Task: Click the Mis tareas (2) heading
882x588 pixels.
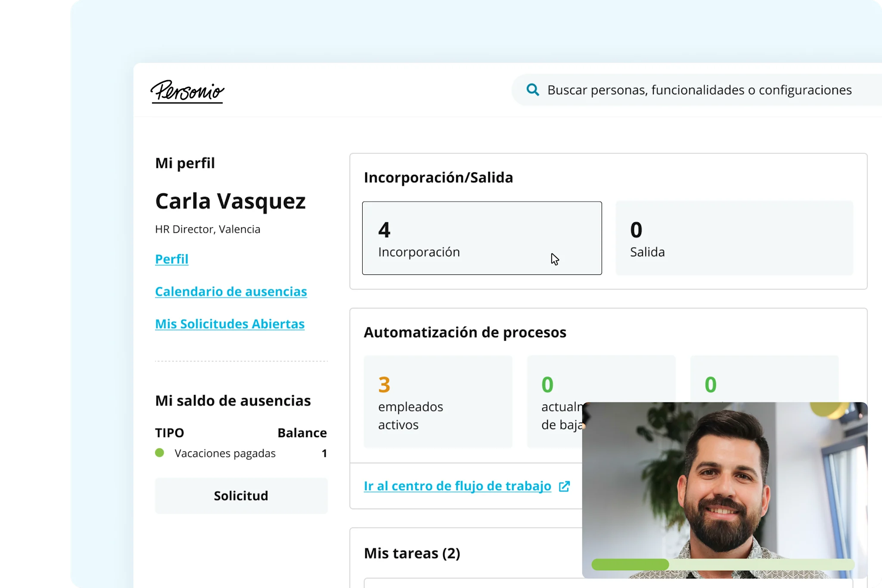Action: [x=412, y=553]
